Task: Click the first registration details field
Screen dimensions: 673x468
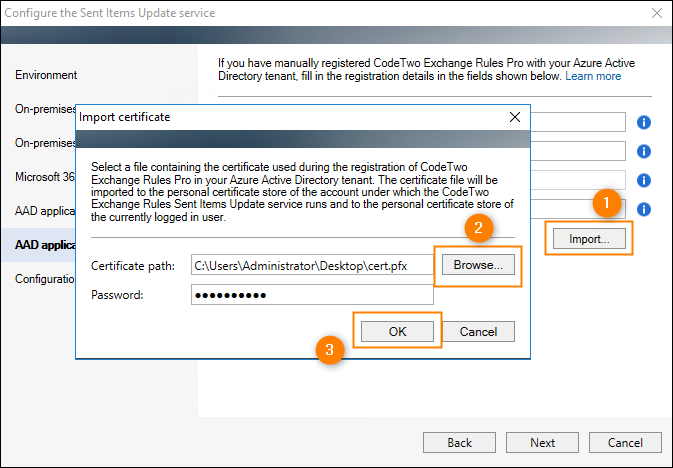Action: 578,122
